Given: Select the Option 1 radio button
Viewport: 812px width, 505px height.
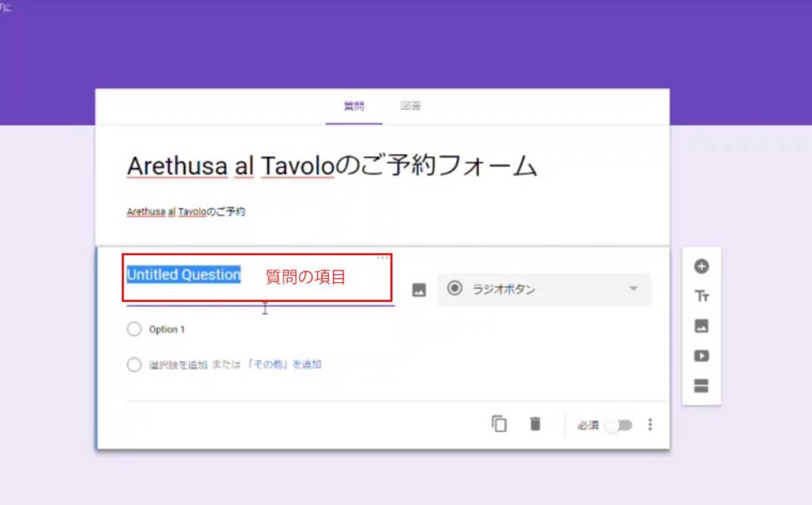Looking at the screenshot, I should tap(134, 329).
